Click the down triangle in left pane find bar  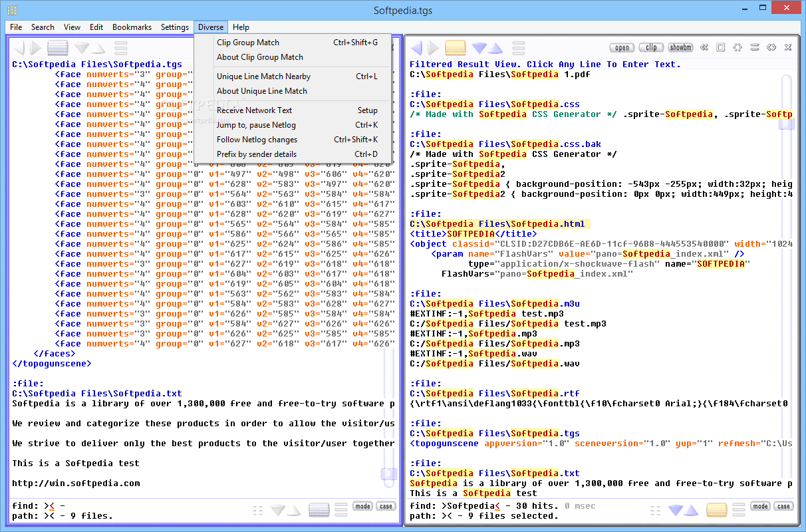point(278,510)
